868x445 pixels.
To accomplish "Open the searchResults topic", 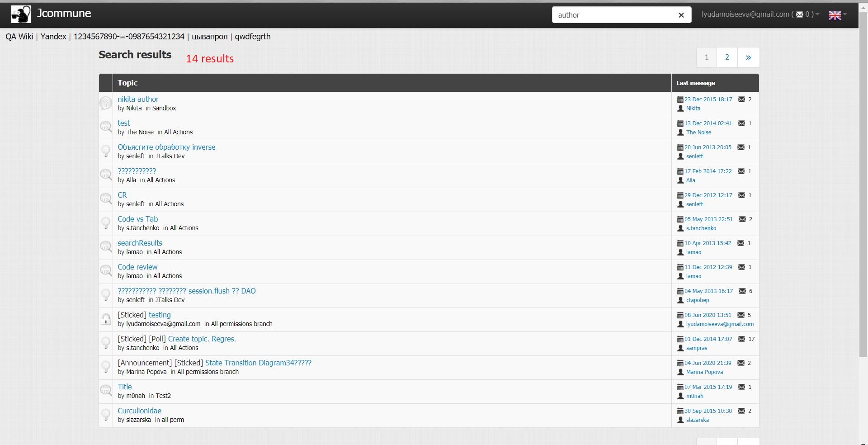I will coord(140,243).
